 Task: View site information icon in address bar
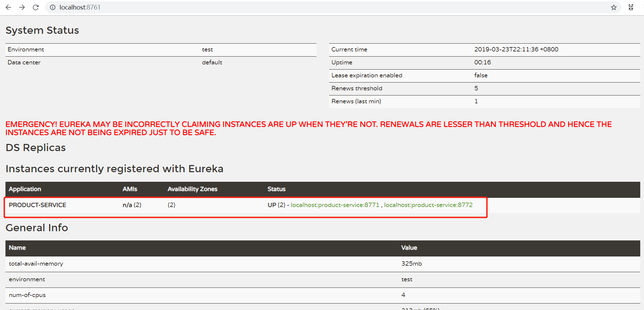point(53,7)
